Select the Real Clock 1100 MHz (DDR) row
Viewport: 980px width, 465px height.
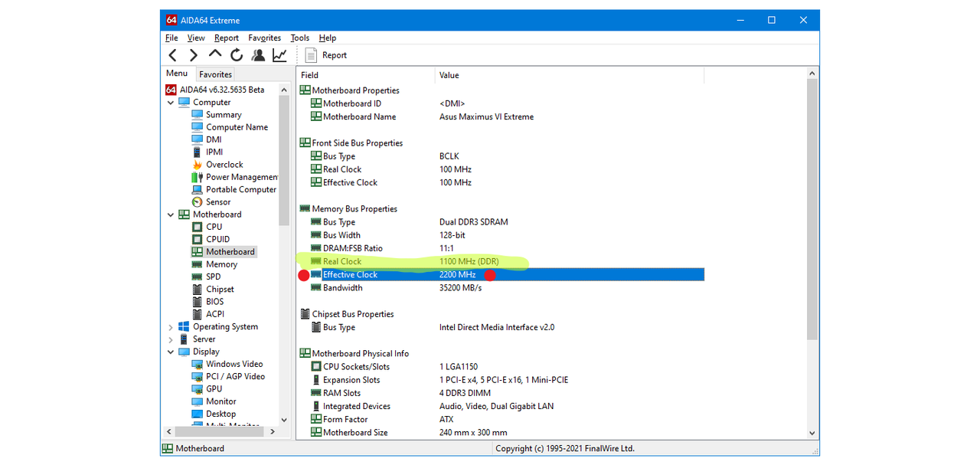[x=501, y=261]
